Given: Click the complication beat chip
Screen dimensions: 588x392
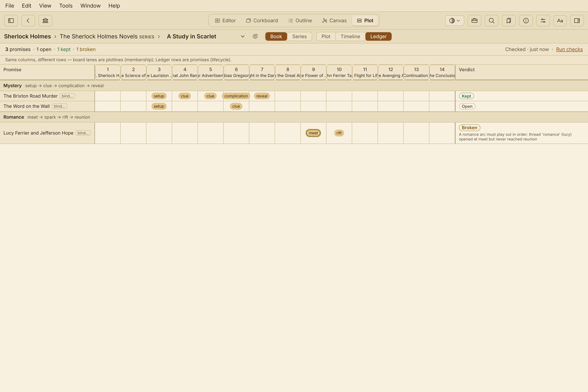Looking at the screenshot, I should click(236, 96).
